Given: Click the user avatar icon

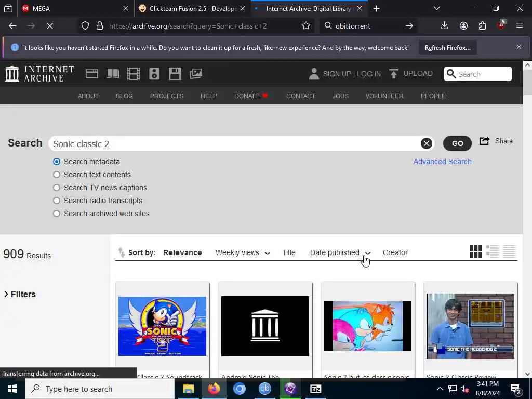Looking at the screenshot, I should (x=314, y=74).
